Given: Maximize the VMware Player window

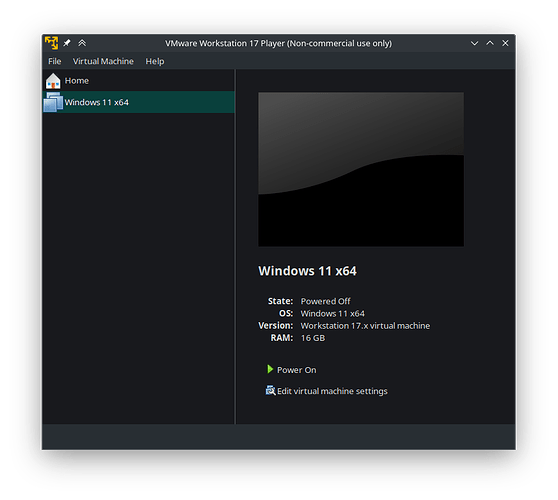Looking at the screenshot, I should coord(490,43).
